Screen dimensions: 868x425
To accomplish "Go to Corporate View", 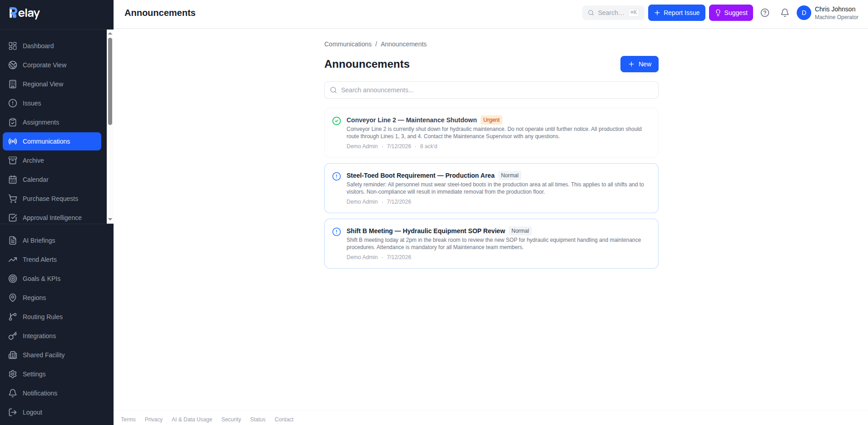I will [52, 65].
